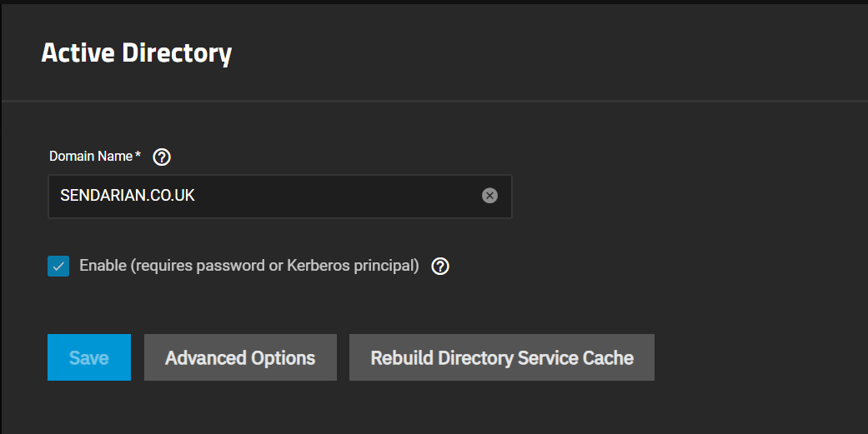Click the question mark after Domain Name label
The width and height of the screenshot is (868, 434).
pyautogui.click(x=162, y=157)
